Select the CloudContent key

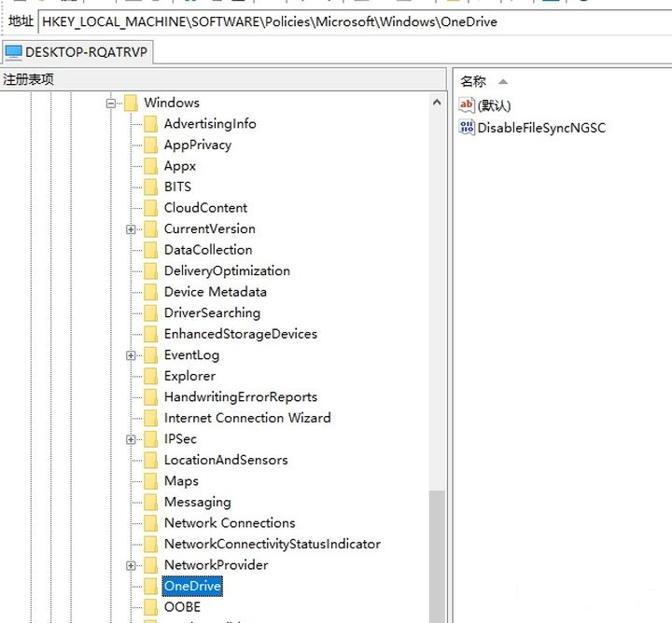point(205,208)
